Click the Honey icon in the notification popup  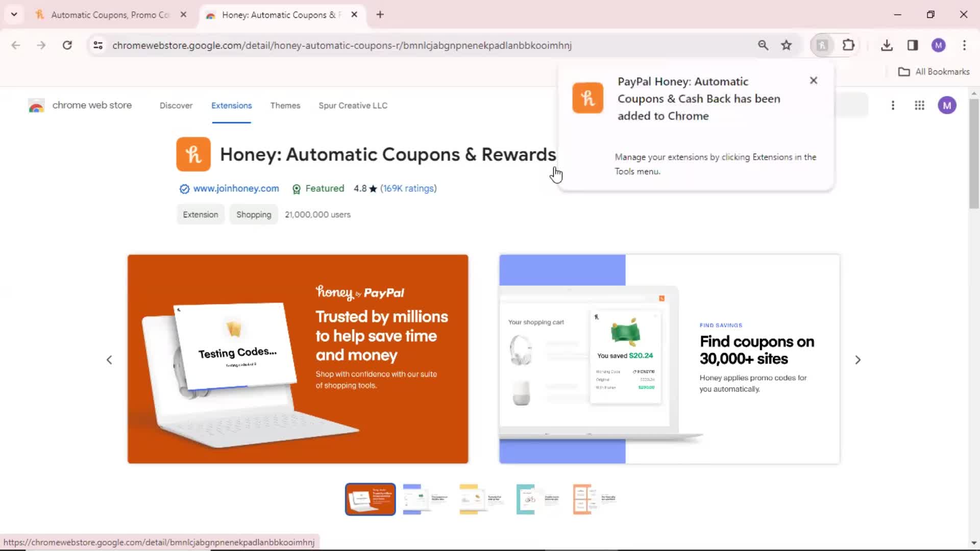point(587,98)
